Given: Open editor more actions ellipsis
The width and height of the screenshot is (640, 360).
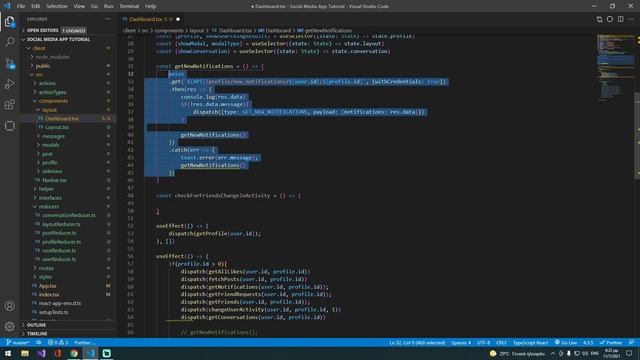Looking at the screenshot, I should tap(631, 19).
